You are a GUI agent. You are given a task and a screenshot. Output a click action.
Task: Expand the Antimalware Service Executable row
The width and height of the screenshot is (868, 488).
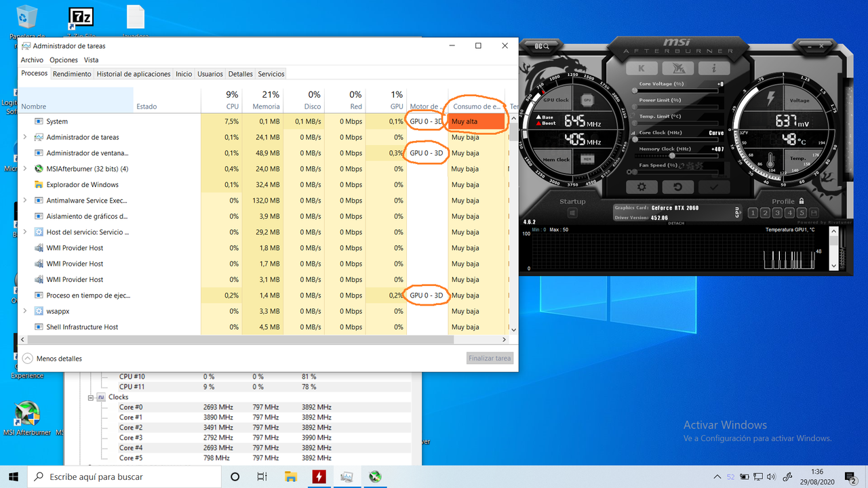pyautogui.click(x=25, y=201)
